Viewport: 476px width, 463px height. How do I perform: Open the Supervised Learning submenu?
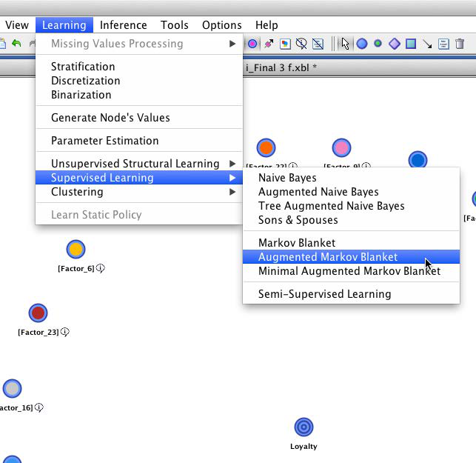pos(139,178)
